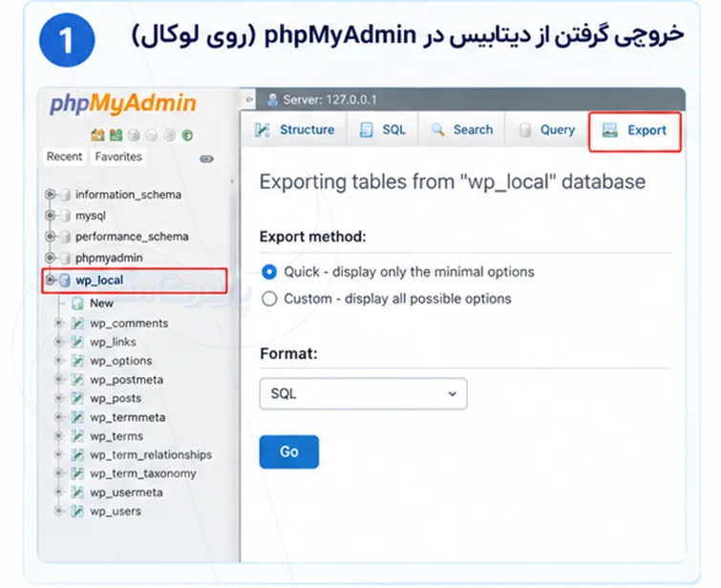
Task: Click the log out icon next to Home
Action: pyautogui.click(x=116, y=135)
